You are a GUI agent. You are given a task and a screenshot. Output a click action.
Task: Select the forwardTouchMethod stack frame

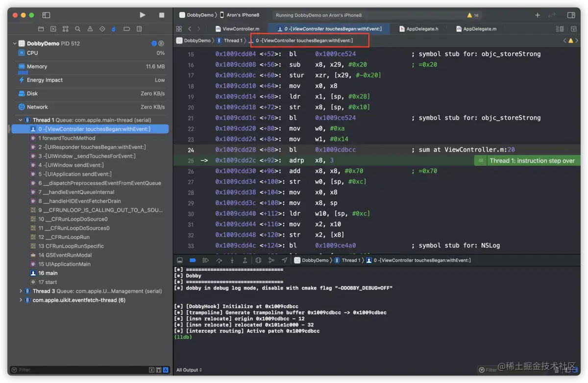[x=67, y=138]
